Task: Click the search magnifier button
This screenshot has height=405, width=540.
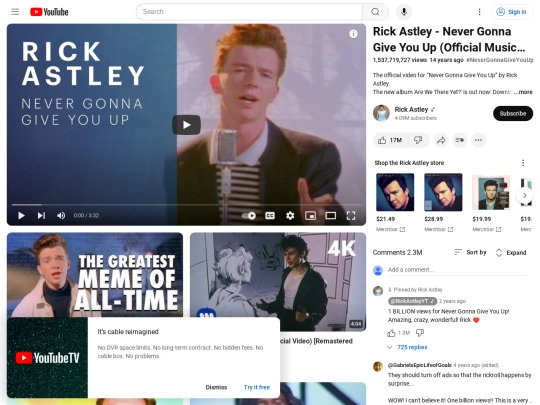Action: click(x=375, y=12)
